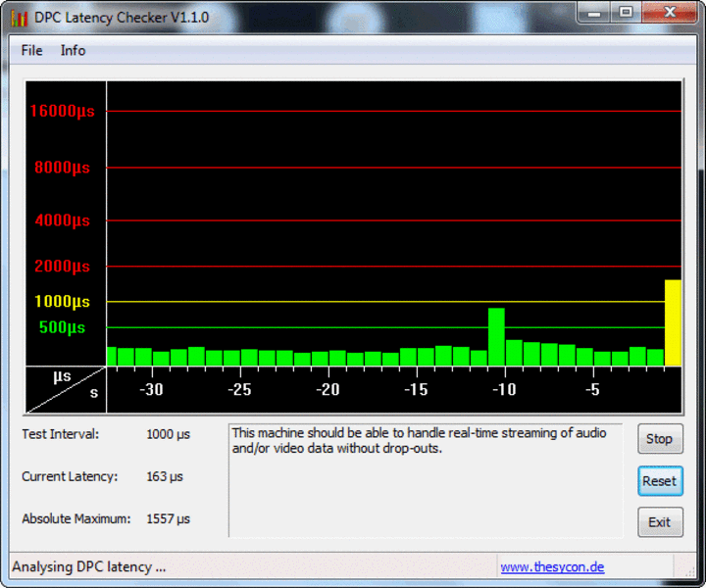Click the Test Interval label
The height and width of the screenshot is (588, 706).
61,434
